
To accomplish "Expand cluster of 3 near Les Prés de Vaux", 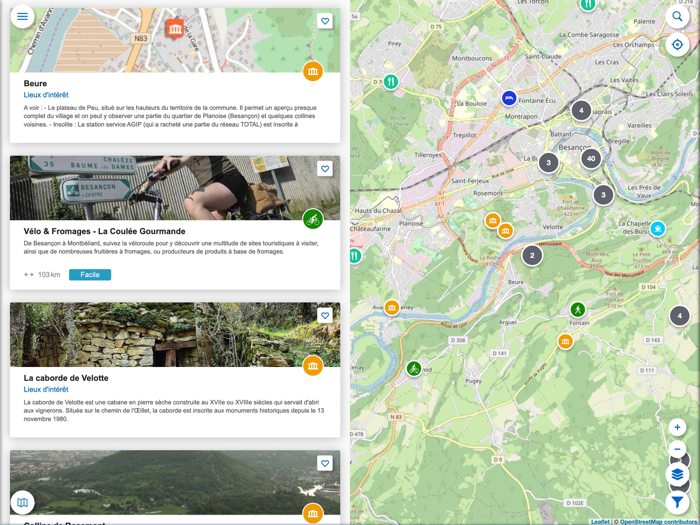I will (x=604, y=195).
